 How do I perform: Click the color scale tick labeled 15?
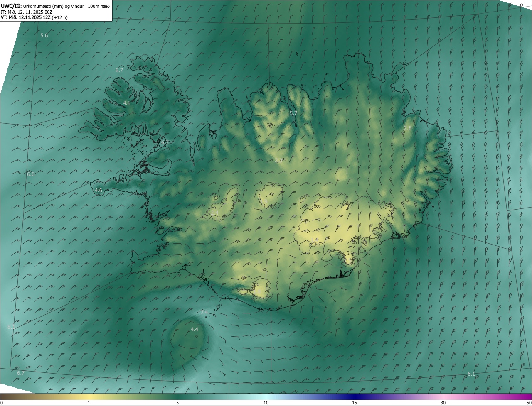355,403
